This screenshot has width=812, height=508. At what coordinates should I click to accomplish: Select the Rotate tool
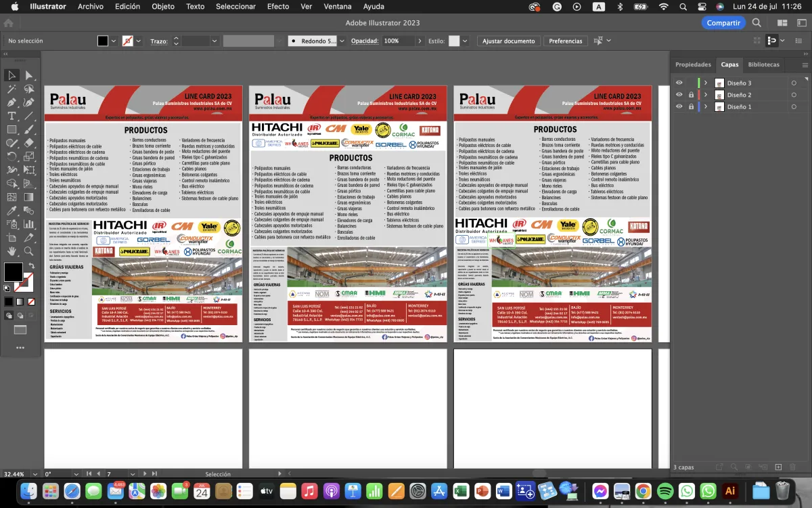tap(12, 156)
